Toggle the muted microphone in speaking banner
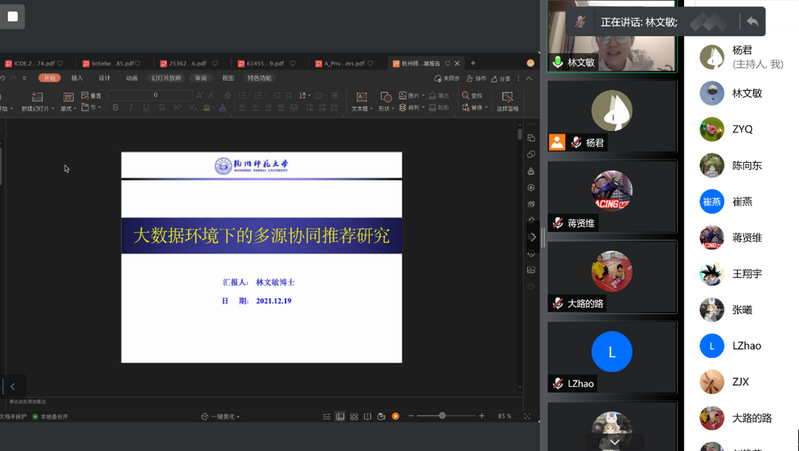The image size is (799, 451). tap(580, 21)
